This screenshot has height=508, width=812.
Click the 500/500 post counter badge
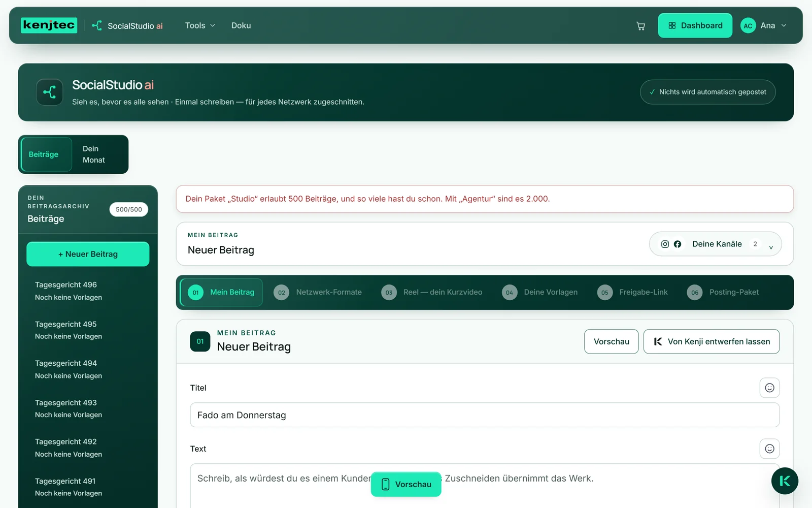click(x=129, y=209)
